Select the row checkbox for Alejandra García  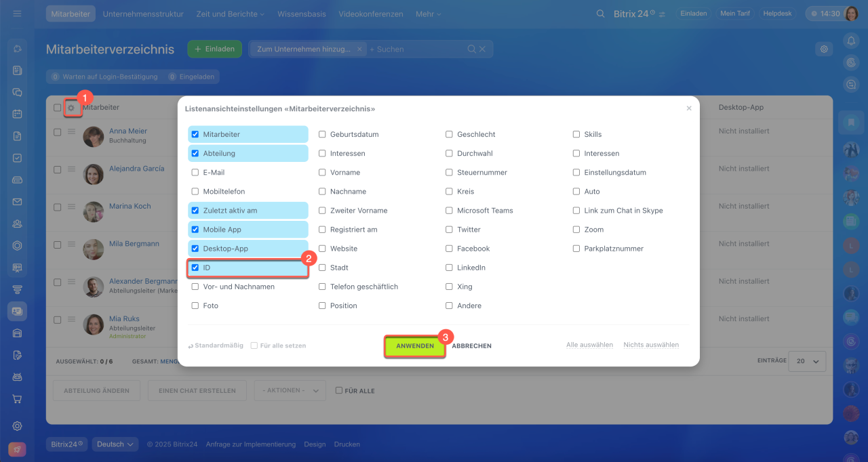coord(58,169)
